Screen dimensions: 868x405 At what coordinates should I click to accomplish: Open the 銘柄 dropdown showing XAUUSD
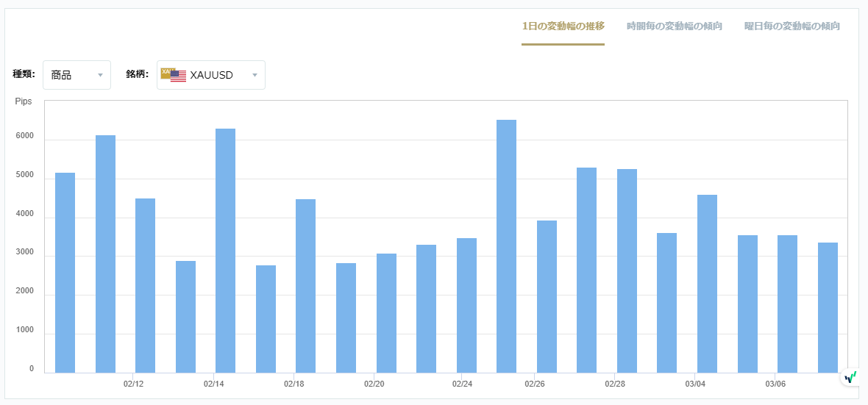point(211,75)
